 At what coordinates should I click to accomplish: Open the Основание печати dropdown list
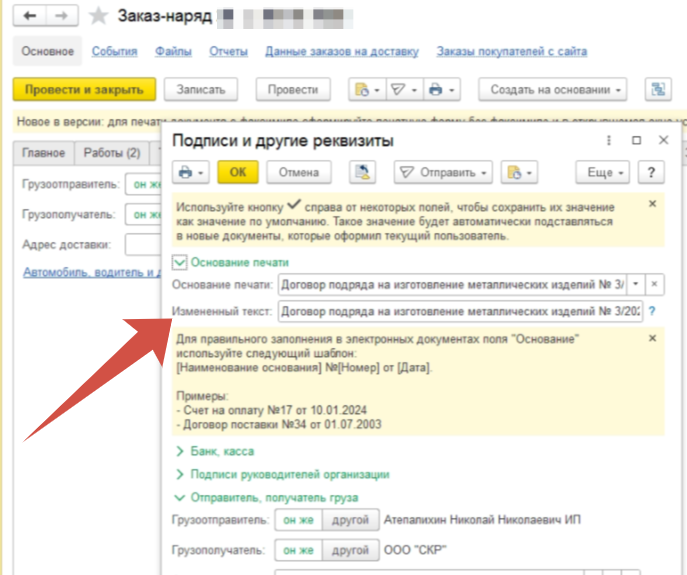[x=635, y=284]
